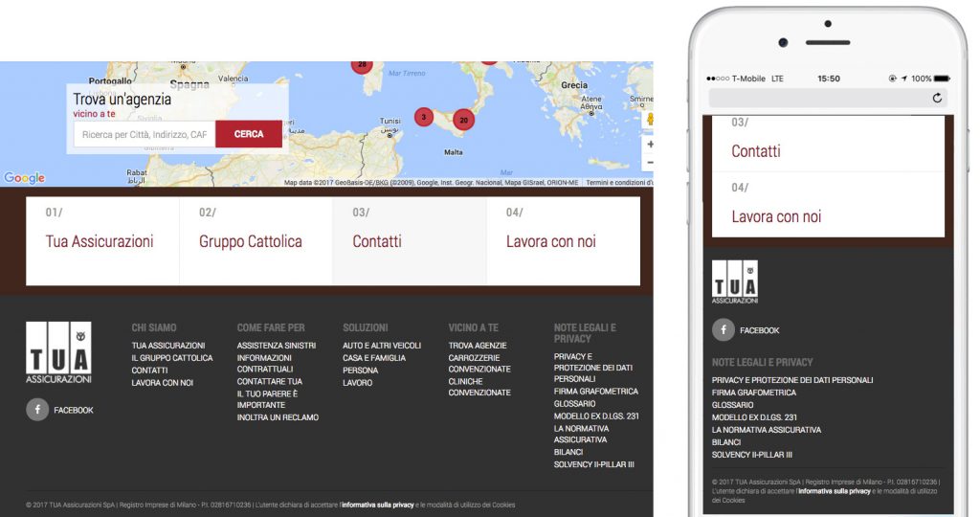The width and height of the screenshot is (980, 517).
Task: Open LAVORO link under Soluzioni
Action: (x=358, y=383)
